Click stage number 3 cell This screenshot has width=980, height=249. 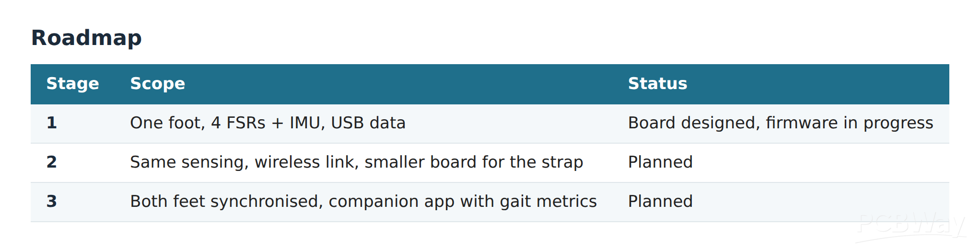(x=52, y=202)
